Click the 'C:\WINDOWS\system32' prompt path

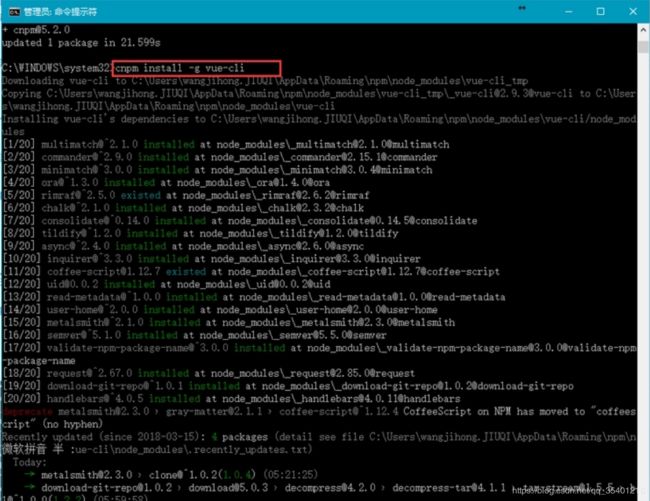pos(57,68)
